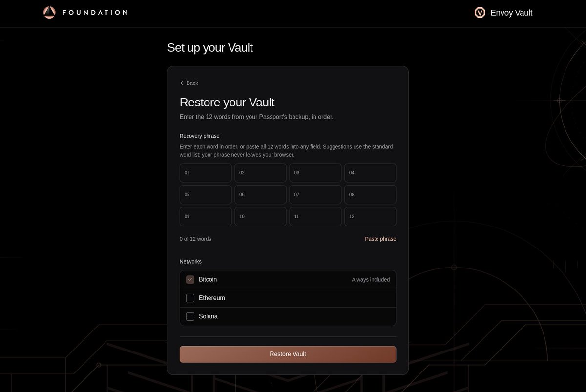The height and width of the screenshot is (392, 586).
Task: Enable the Solana network checkbox
Action: point(190,316)
